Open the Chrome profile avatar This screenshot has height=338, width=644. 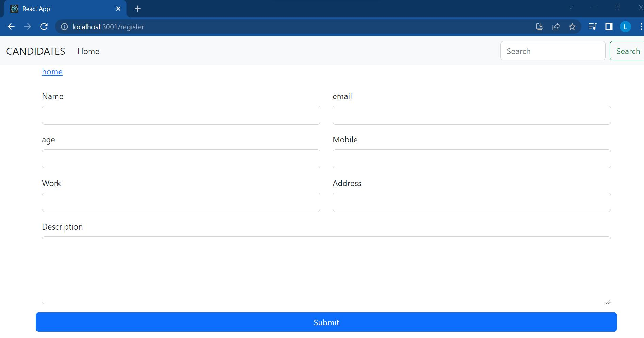click(x=626, y=27)
